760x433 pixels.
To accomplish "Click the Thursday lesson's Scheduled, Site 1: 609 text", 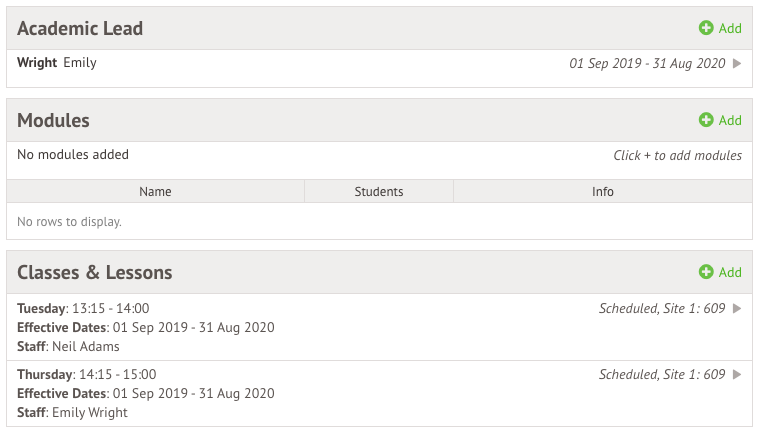I will pos(662,374).
